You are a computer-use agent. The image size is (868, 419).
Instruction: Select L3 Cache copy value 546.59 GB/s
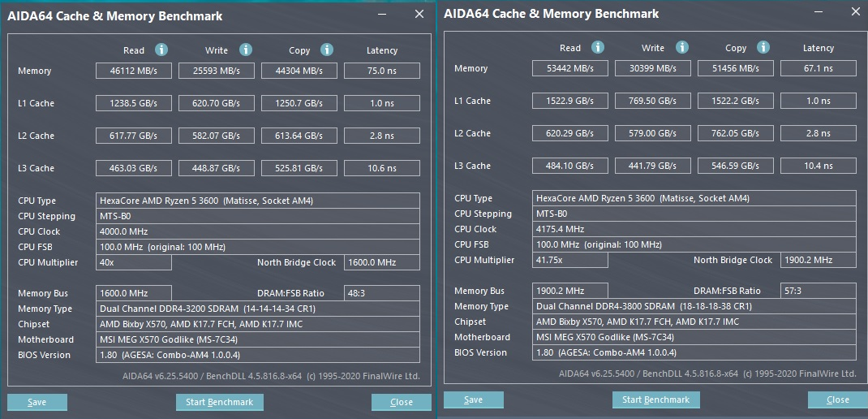click(736, 166)
